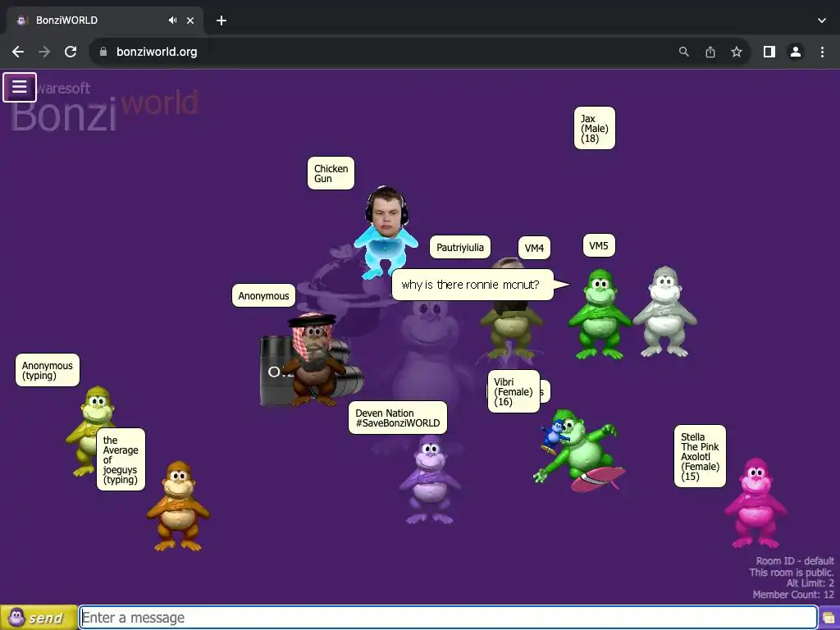Viewport: 840px width, 630px height.
Task: Click the Jax (Male) (18) name tag
Action: (x=595, y=128)
